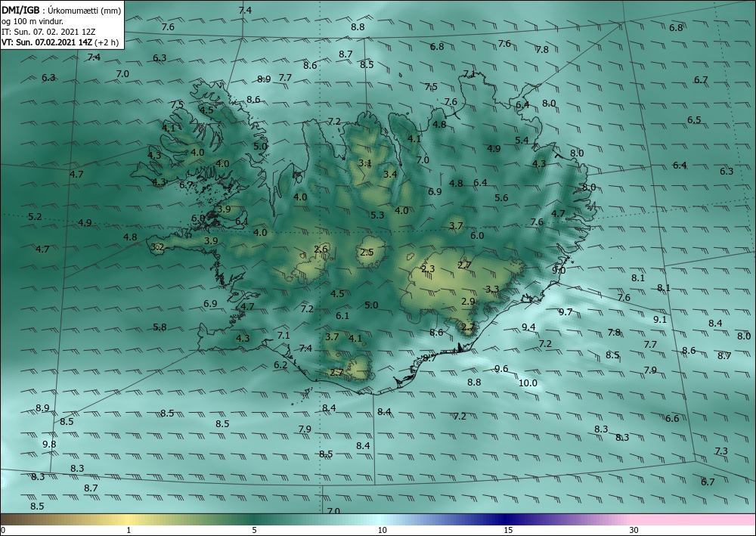Click the 9.6 map value
The width and height of the screenshot is (756, 536).
point(501,369)
